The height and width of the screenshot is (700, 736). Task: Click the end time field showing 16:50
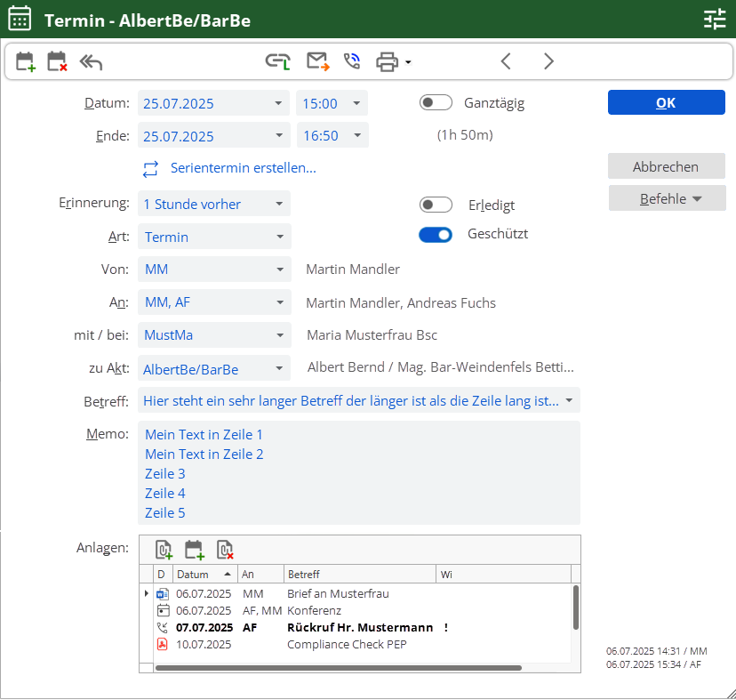tap(332, 136)
